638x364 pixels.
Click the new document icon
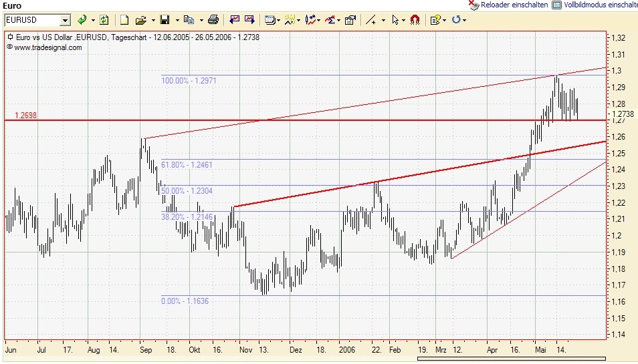125,20
